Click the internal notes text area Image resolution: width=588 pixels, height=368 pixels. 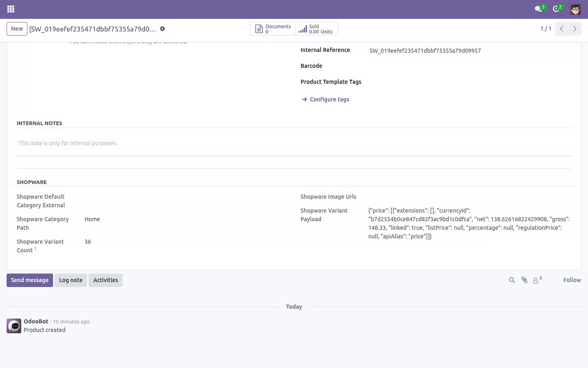294,143
